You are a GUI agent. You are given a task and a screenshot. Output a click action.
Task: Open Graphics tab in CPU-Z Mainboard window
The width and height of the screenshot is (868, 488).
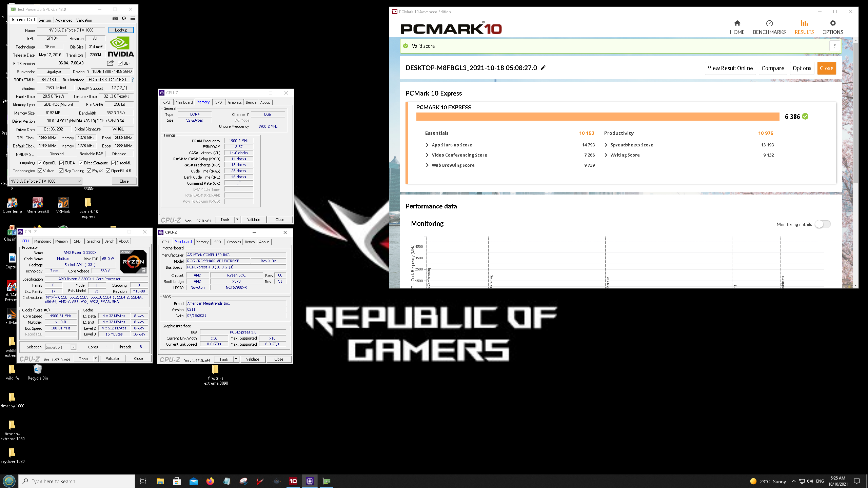tap(234, 242)
